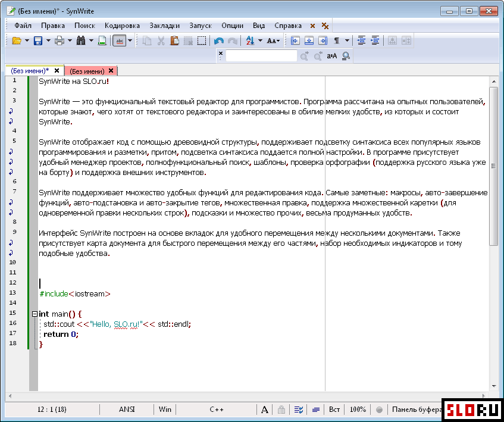The width and height of the screenshot is (504, 422).
Task: Click the Print icon
Action: click(60, 41)
